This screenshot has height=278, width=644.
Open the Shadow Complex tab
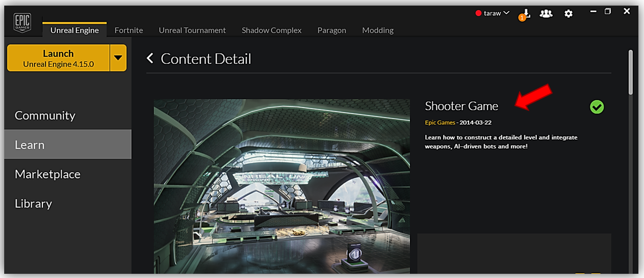(x=271, y=30)
